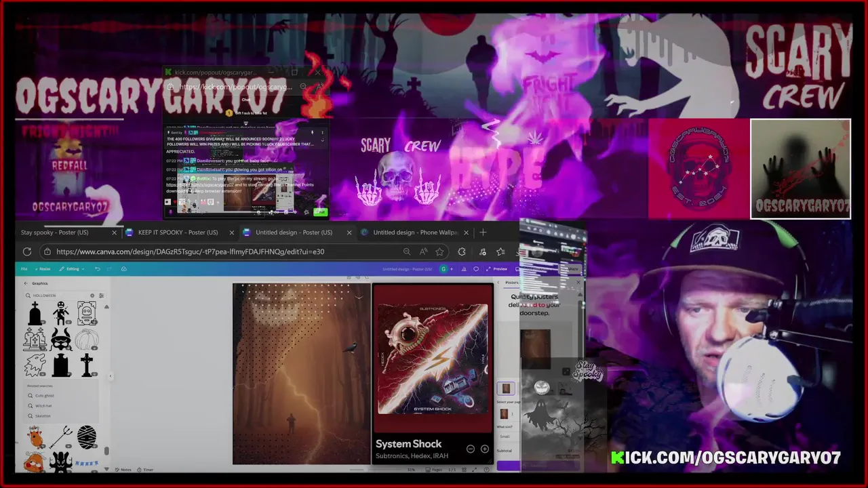The height and width of the screenshot is (488, 868).
Task: Open Notes at Canva bottom bar
Action: click(x=123, y=470)
